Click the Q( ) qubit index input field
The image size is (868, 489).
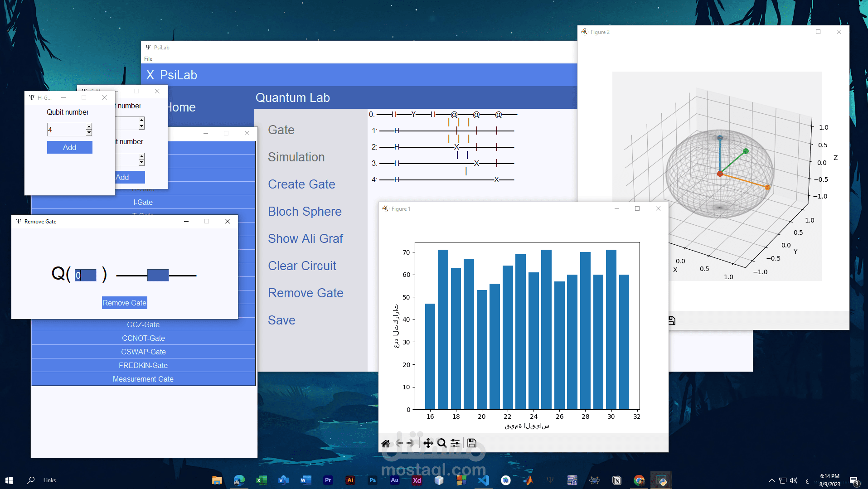86,275
